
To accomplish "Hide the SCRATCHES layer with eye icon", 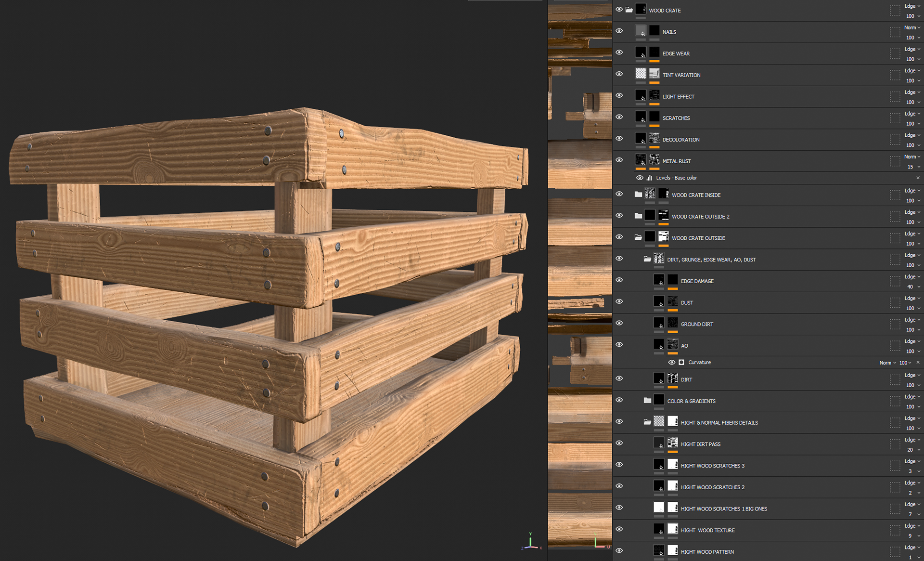I will [619, 117].
